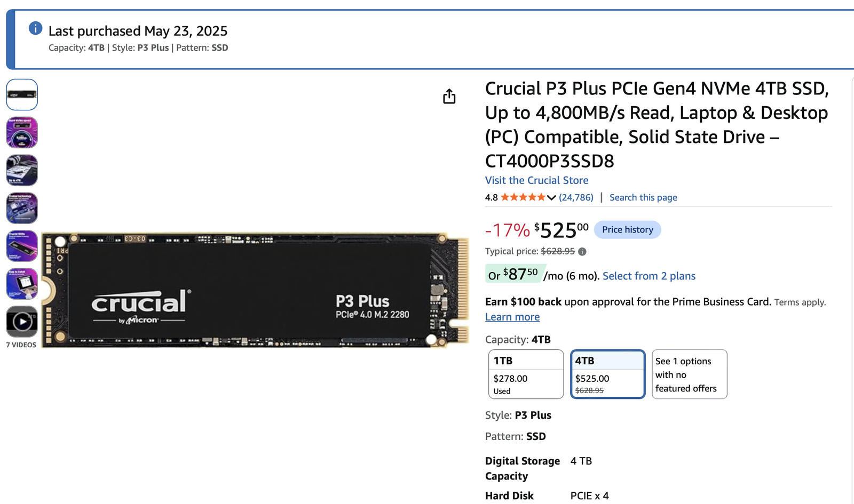
Task: Select 'See 1 options with no featured offers'
Action: [x=689, y=374]
